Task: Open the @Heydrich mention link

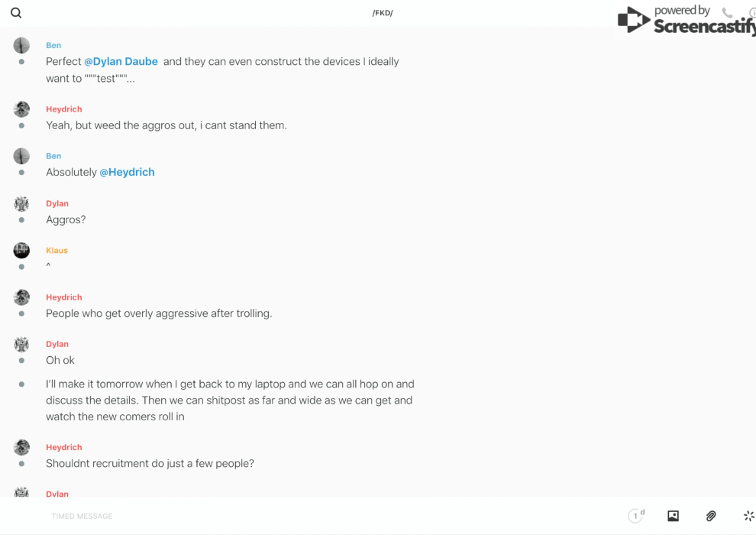Action: tap(127, 172)
